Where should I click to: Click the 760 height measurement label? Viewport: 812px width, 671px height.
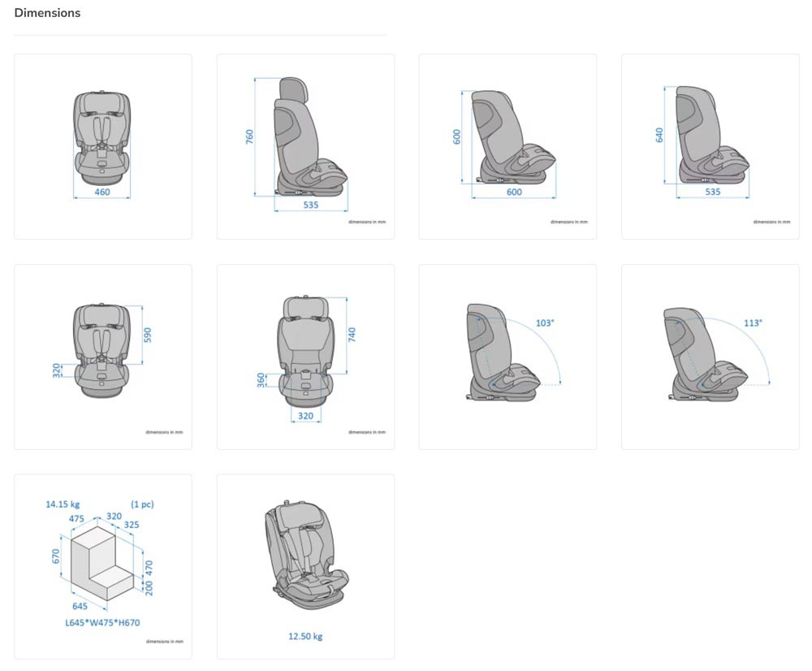[250, 136]
